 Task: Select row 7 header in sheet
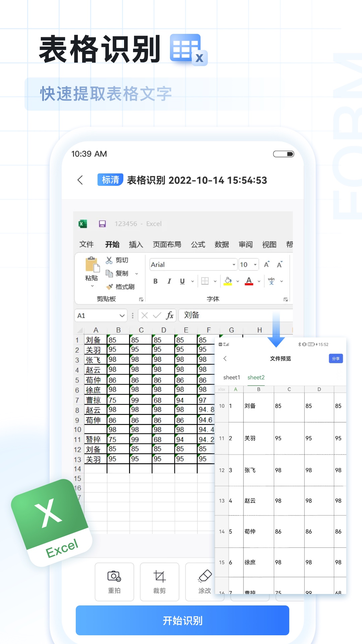77,400
